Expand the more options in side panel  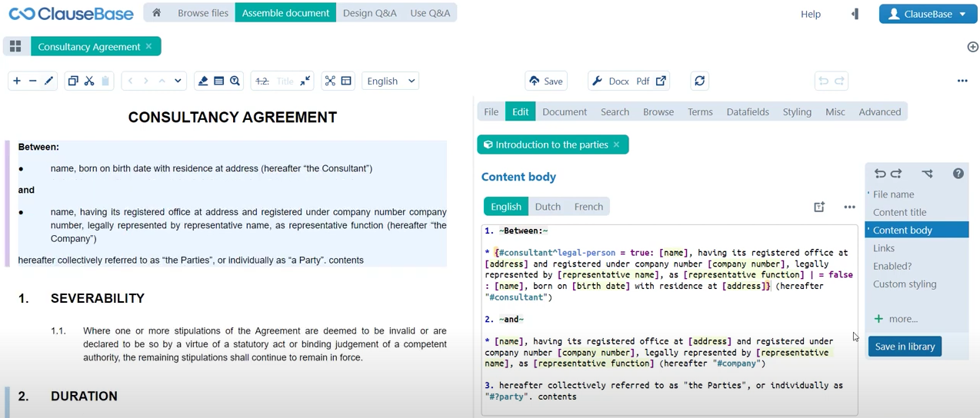click(x=896, y=319)
